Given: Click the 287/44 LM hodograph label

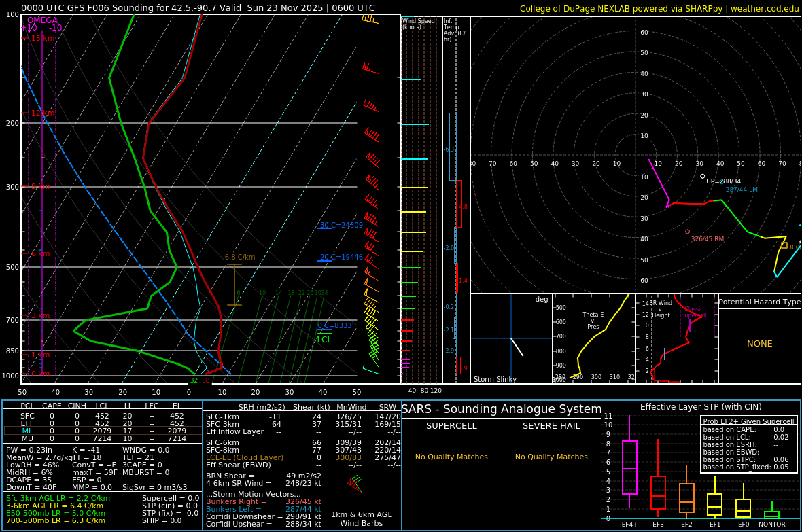Looking at the screenshot, I should coord(742,190).
